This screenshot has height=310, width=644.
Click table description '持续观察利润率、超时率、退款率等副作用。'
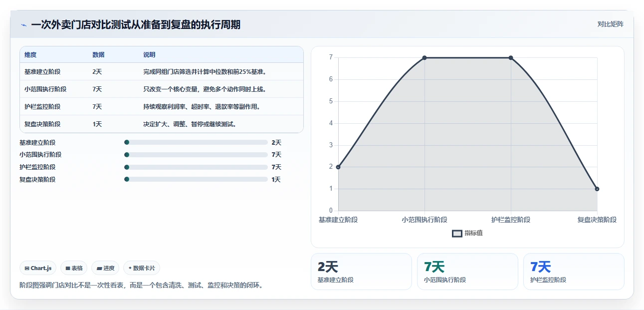pos(202,106)
